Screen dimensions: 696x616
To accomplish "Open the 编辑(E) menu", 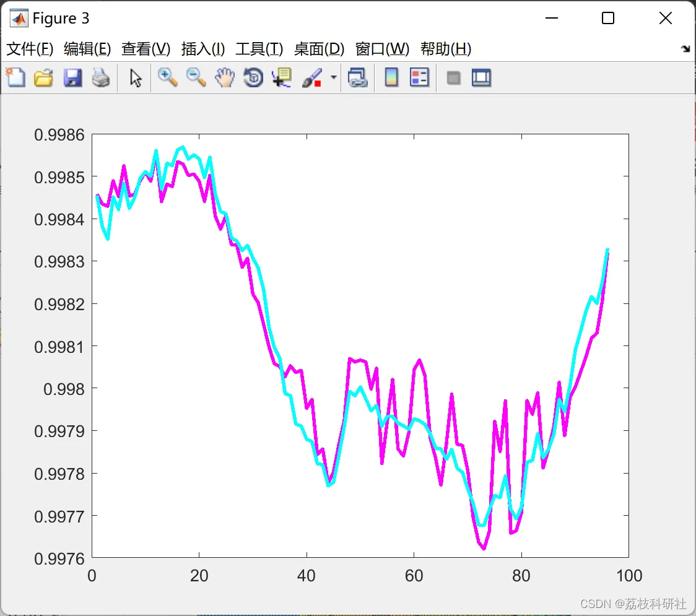I will [x=87, y=49].
